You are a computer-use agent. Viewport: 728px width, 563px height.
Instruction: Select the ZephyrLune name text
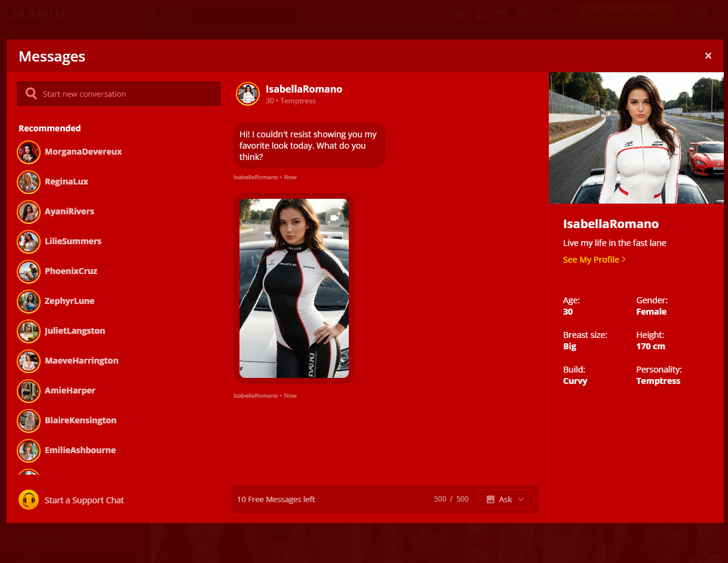click(69, 301)
